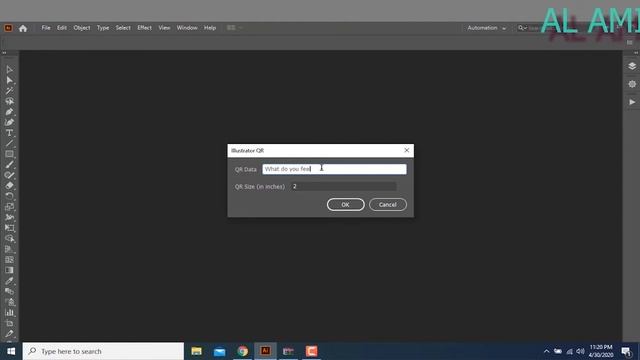The image size is (640, 360).
Task: Click the QR Data text field
Action: click(x=334, y=169)
